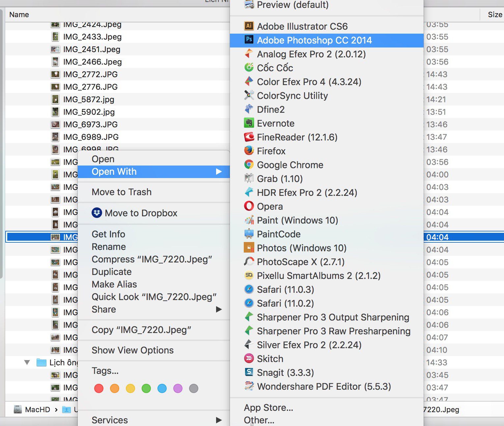Apply the red tag color
The height and width of the screenshot is (426, 504).
99,388
